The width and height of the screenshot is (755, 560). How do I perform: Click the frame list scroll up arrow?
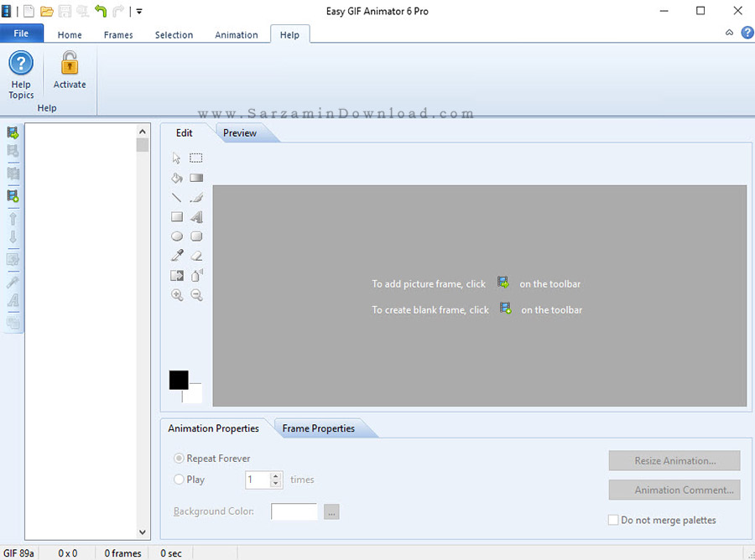(142, 132)
